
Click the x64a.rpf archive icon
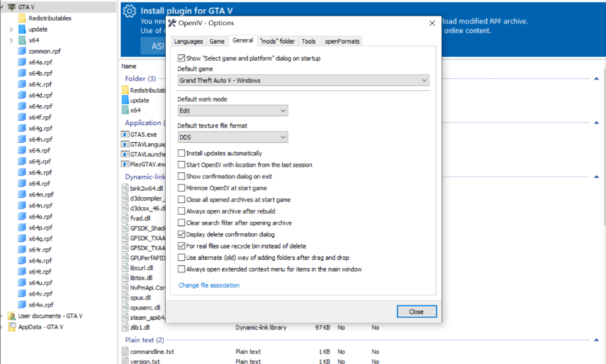coord(22,62)
